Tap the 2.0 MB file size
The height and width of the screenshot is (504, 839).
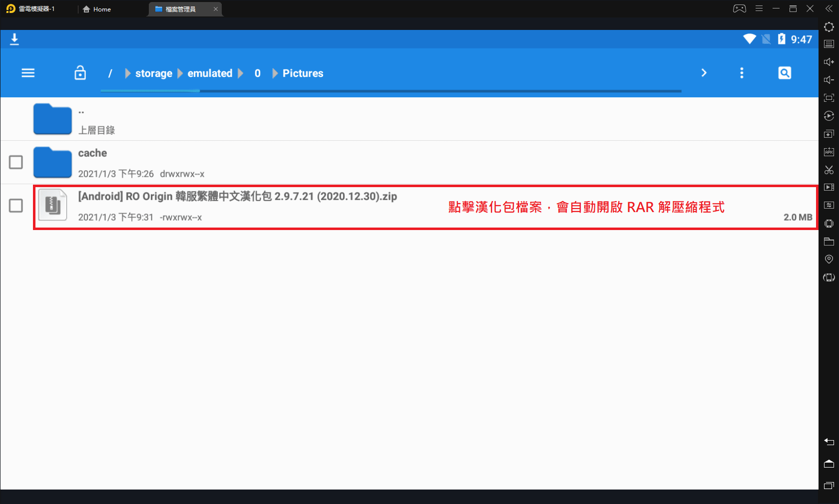[798, 217]
